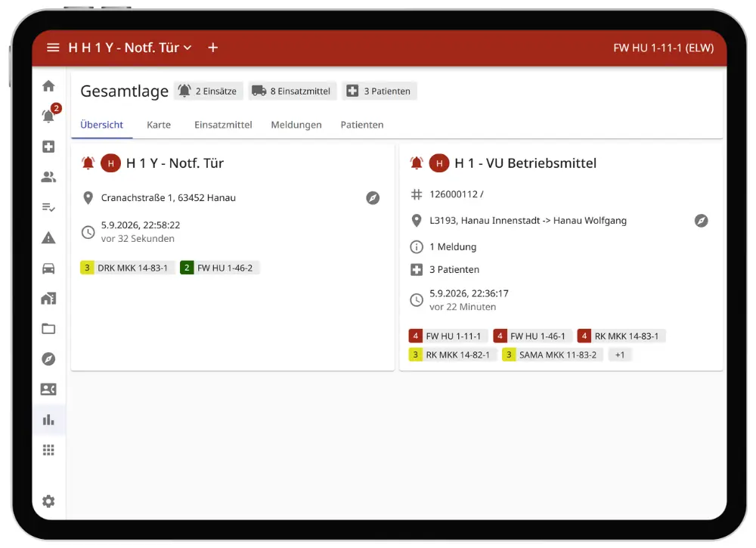This screenshot has width=756, height=548.
Task: Open the bar chart statistics icon
Action: [48, 420]
